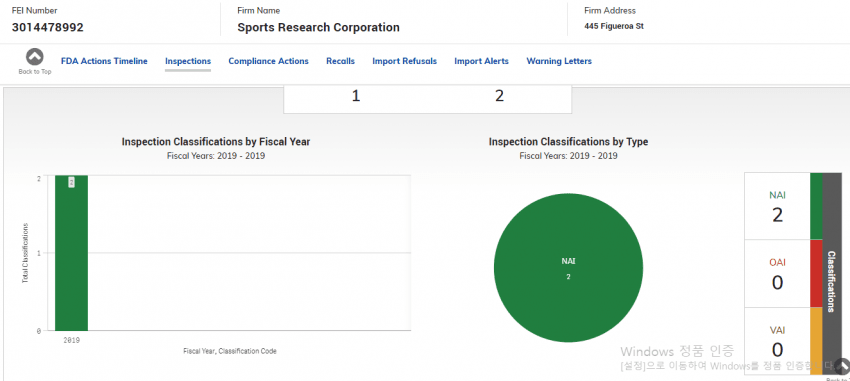The height and width of the screenshot is (381, 850).
Task: Open the Recalls tab
Action: pyautogui.click(x=340, y=61)
